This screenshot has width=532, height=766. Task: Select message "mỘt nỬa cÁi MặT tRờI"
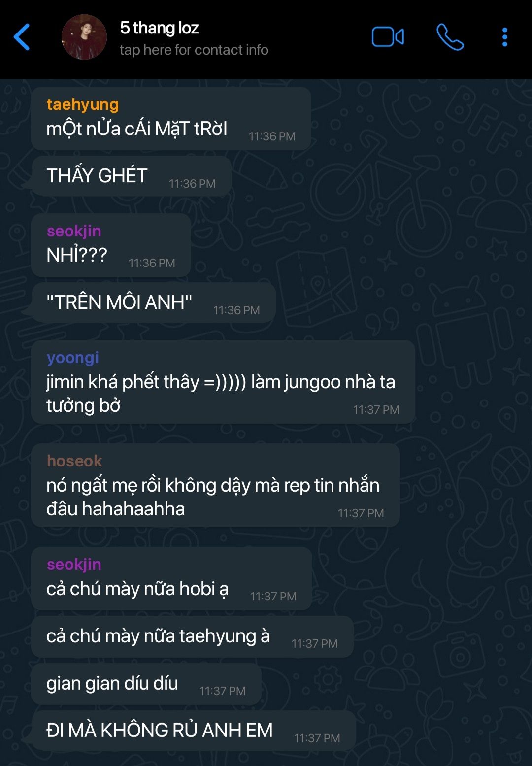(171, 119)
